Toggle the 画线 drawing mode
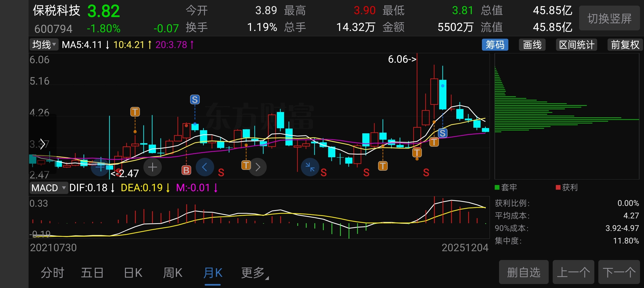Viewport: 644px width, 288px height. 532,45
